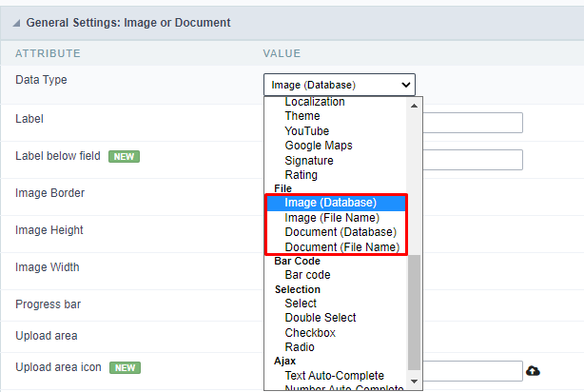Image resolution: width=584 pixels, height=392 pixels.
Task: Pick the Select data type
Action: click(x=301, y=304)
